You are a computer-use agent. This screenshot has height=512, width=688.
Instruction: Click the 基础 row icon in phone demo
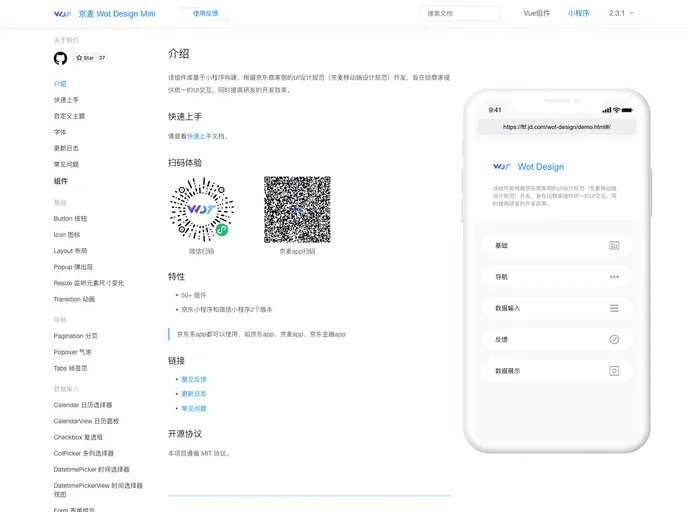click(x=614, y=245)
